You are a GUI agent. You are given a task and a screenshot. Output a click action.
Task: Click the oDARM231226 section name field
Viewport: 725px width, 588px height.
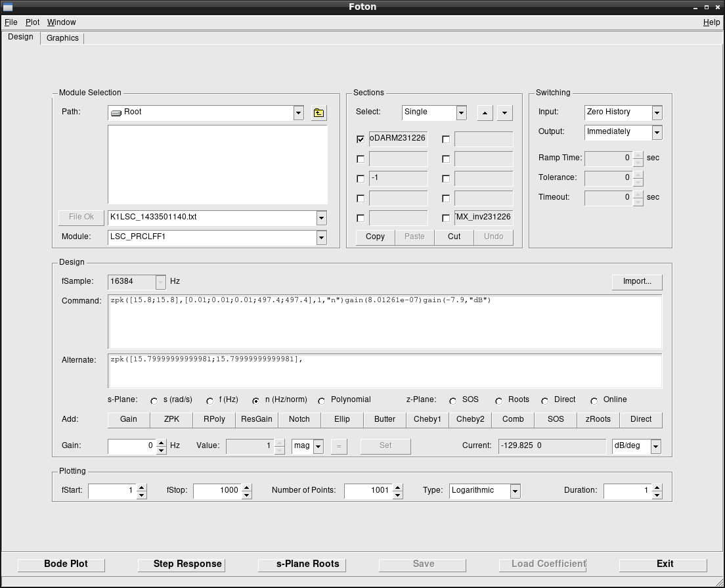tap(398, 139)
